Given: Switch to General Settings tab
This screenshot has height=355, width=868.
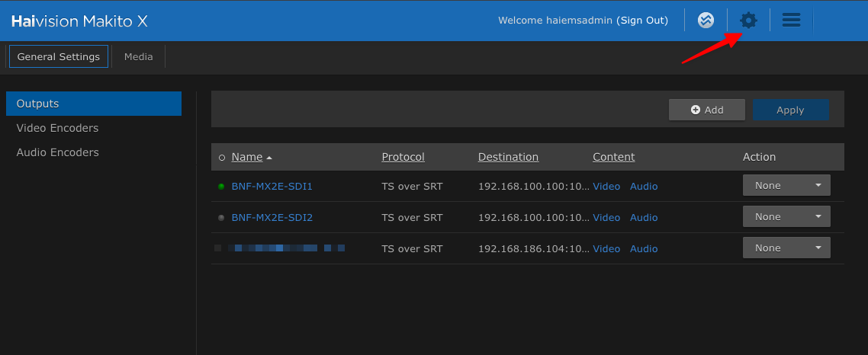Looking at the screenshot, I should coord(59,56).
